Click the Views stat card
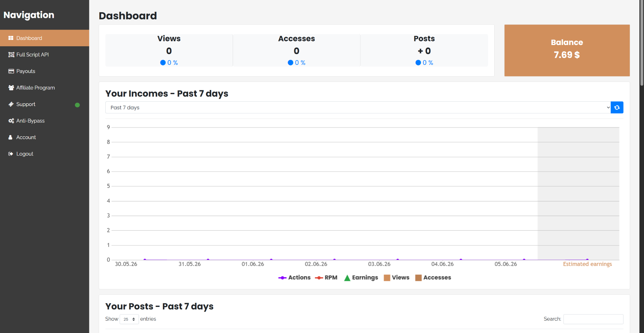This screenshot has width=644, height=333. click(169, 50)
